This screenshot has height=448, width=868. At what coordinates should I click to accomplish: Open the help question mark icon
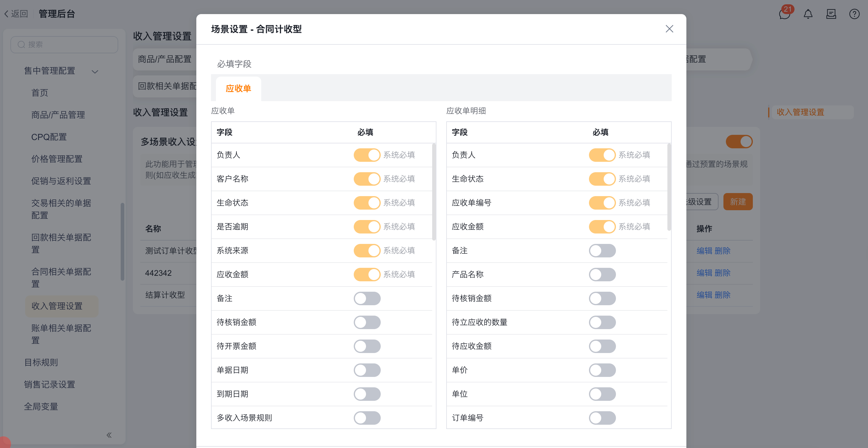(x=854, y=14)
